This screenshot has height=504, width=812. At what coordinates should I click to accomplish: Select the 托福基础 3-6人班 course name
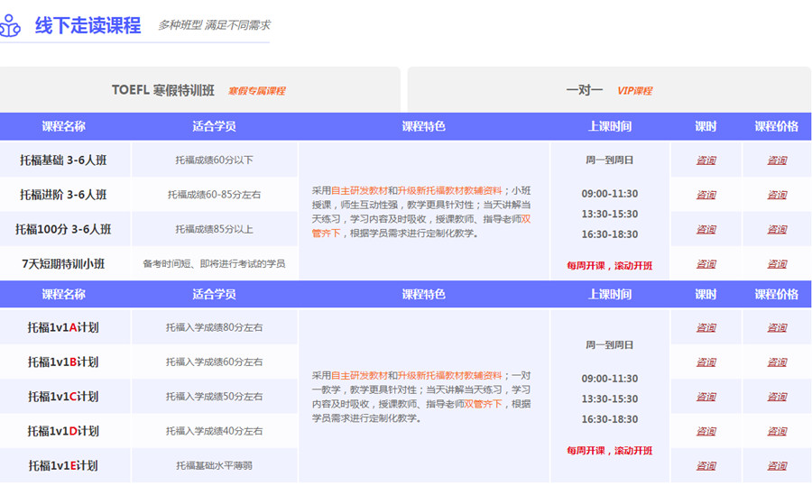(63, 160)
